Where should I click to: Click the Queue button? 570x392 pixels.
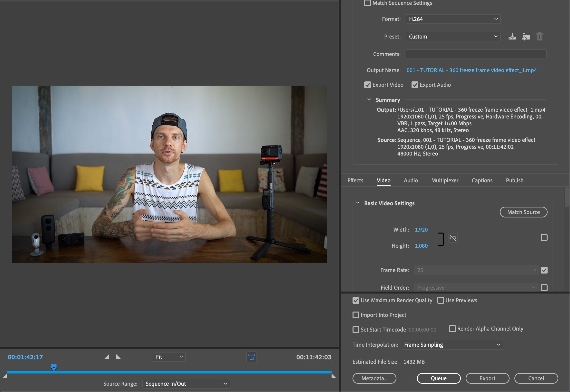click(x=438, y=378)
